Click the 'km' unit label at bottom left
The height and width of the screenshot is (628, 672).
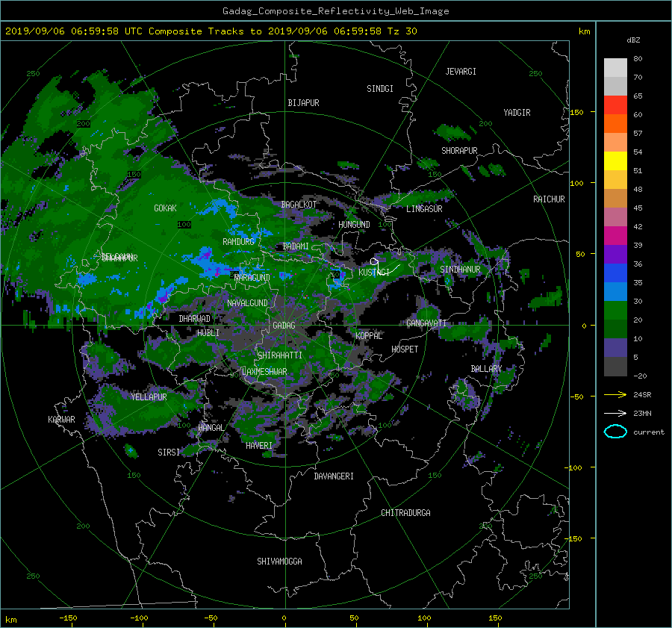(10, 620)
